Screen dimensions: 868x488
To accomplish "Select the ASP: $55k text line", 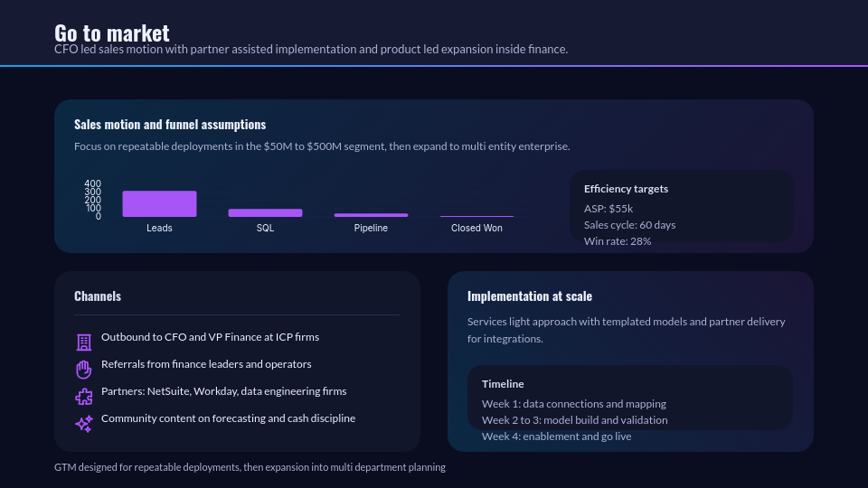I will pos(609,208).
